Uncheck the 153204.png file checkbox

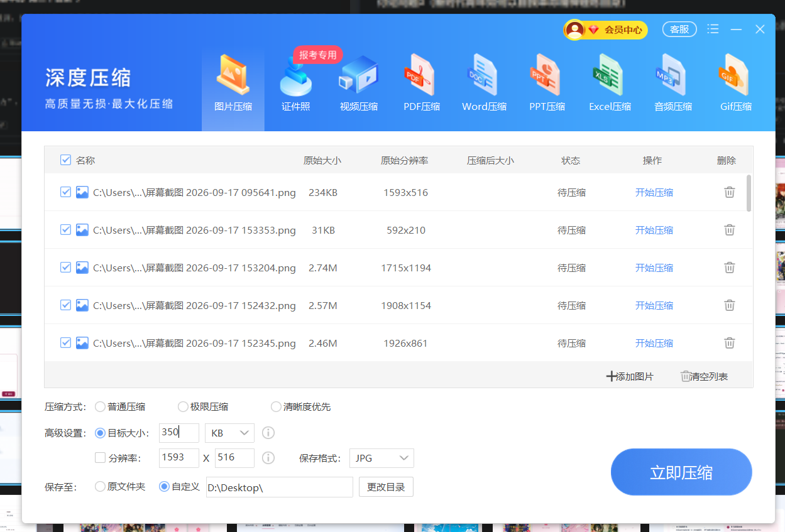pyautogui.click(x=65, y=268)
